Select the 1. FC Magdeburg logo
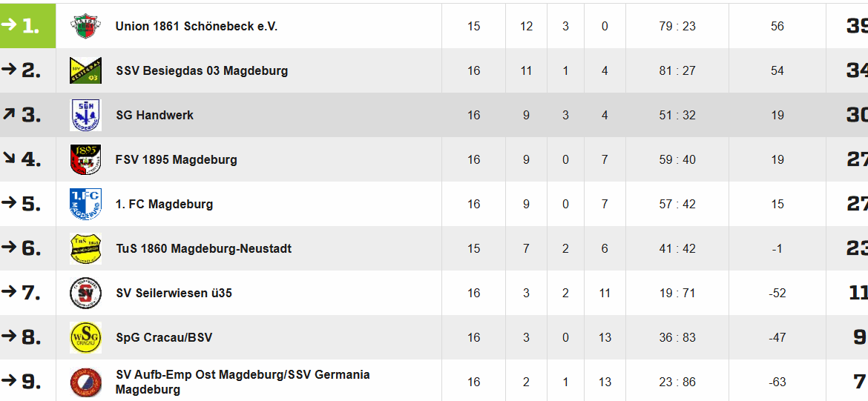Screen dimensions: 868x401 (x=86, y=204)
